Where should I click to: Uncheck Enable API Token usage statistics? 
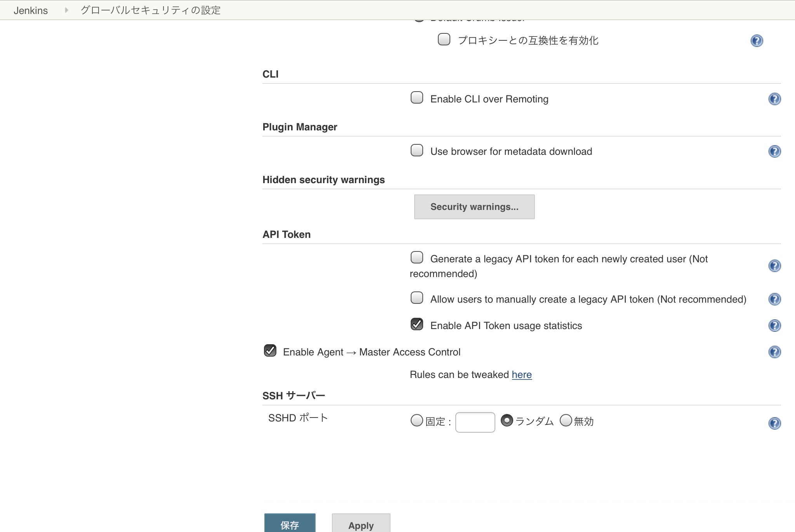[x=417, y=324]
